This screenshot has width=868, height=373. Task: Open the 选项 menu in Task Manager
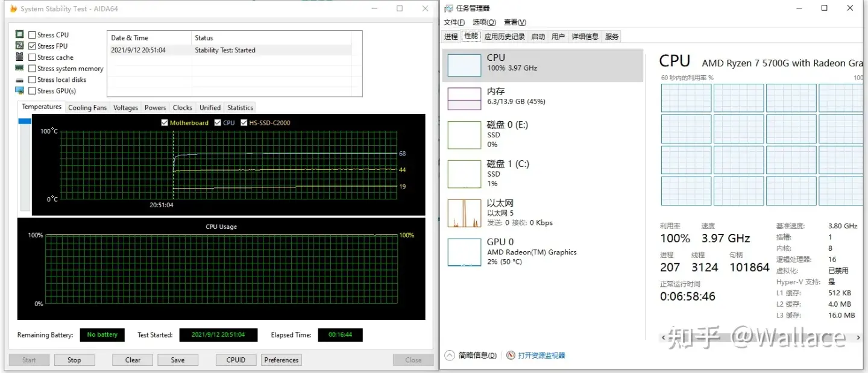(484, 22)
